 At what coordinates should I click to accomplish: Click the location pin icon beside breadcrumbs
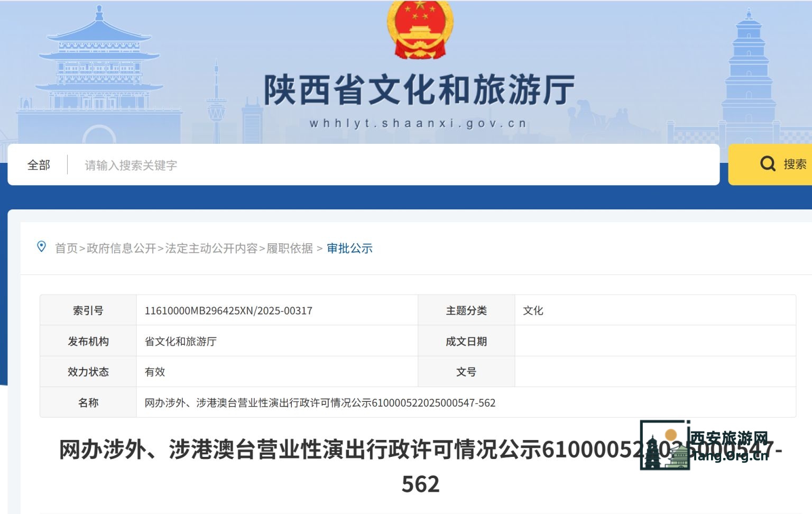tap(41, 247)
